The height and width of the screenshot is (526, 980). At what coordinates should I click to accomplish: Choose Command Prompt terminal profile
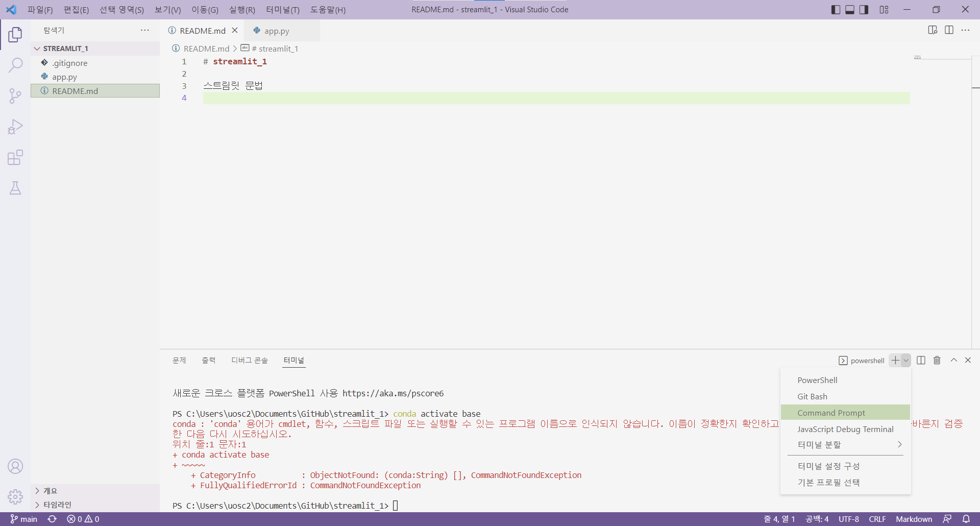tap(846, 413)
